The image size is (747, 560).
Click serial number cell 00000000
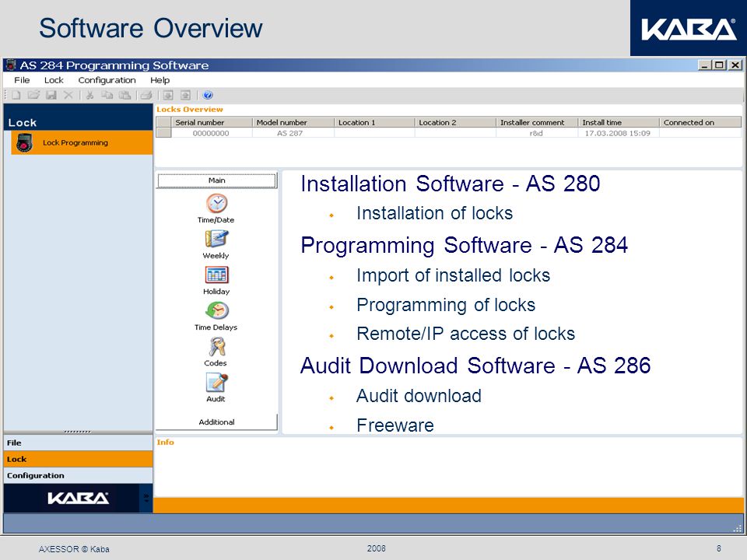211,133
